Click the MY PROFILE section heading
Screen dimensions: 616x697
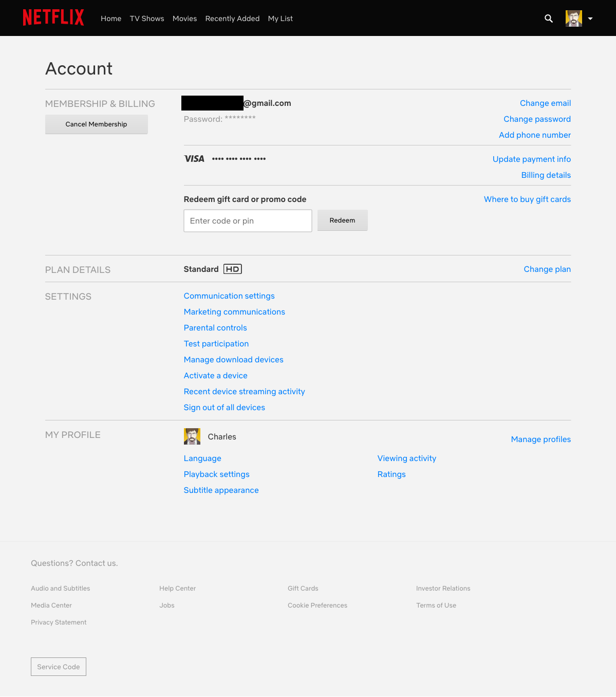(x=73, y=435)
